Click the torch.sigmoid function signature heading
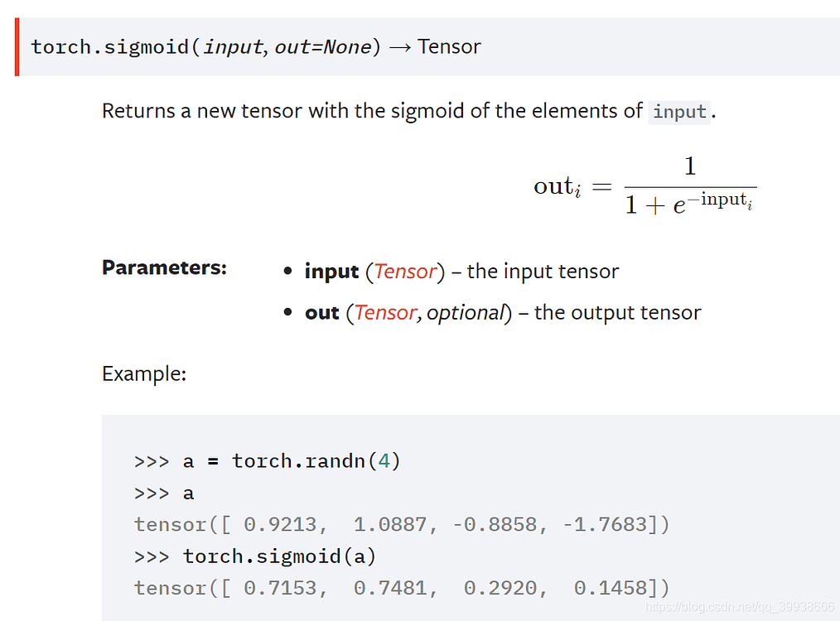Viewport: 840px width, 621px height. pyautogui.click(x=256, y=46)
